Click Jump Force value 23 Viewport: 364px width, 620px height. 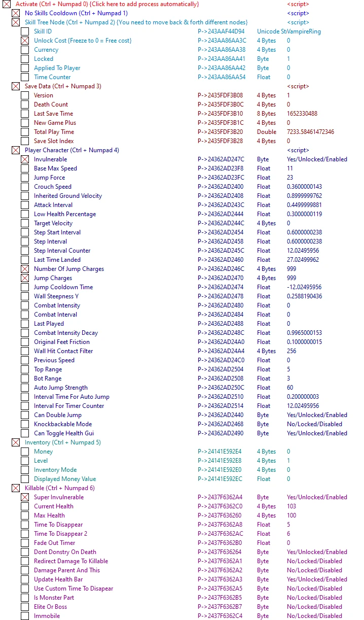tap(290, 178)
